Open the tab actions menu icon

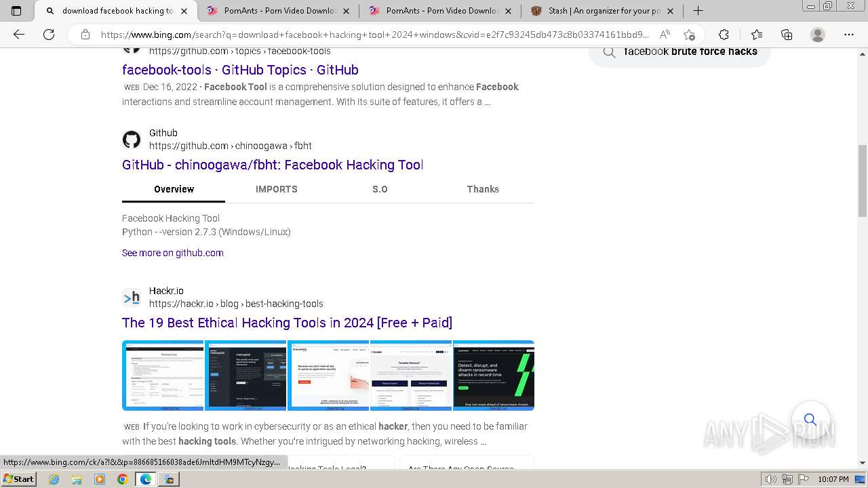(16, 11)
